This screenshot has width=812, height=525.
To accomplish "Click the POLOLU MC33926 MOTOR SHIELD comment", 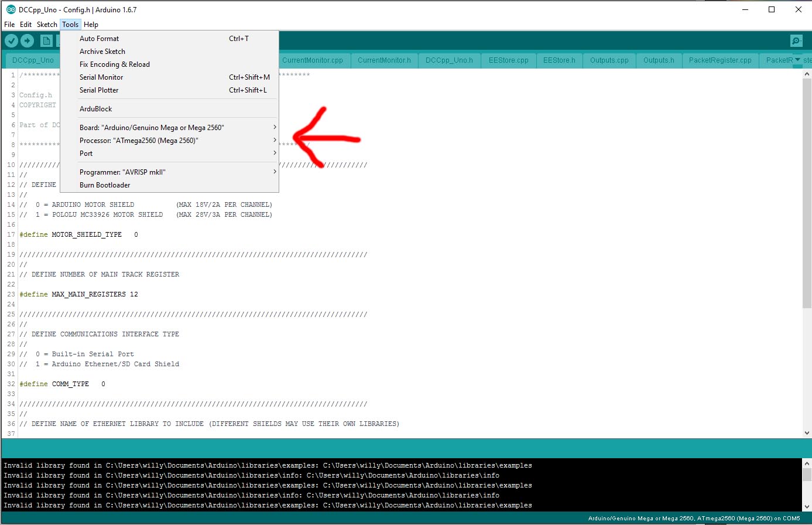I will 146,214.
